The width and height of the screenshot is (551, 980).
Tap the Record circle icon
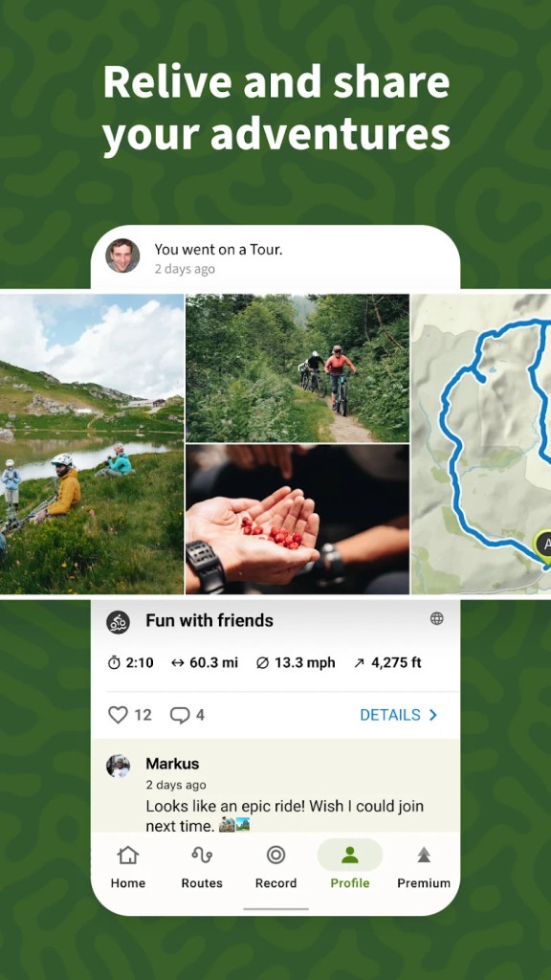pyautogui.click(x=275, y=855)
